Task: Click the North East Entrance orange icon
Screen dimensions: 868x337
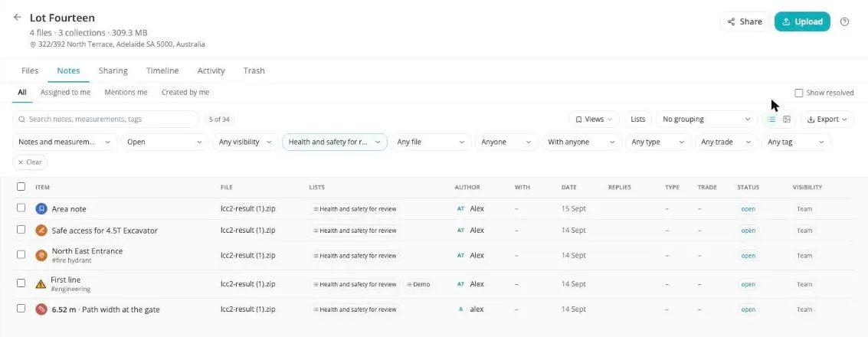Action: [41, 255]
